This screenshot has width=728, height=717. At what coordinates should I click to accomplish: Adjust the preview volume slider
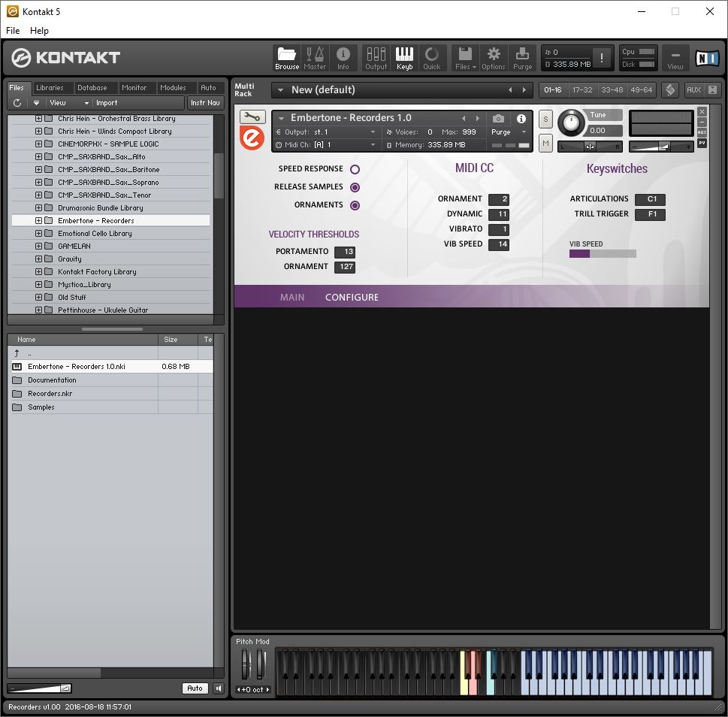[40, 688]
